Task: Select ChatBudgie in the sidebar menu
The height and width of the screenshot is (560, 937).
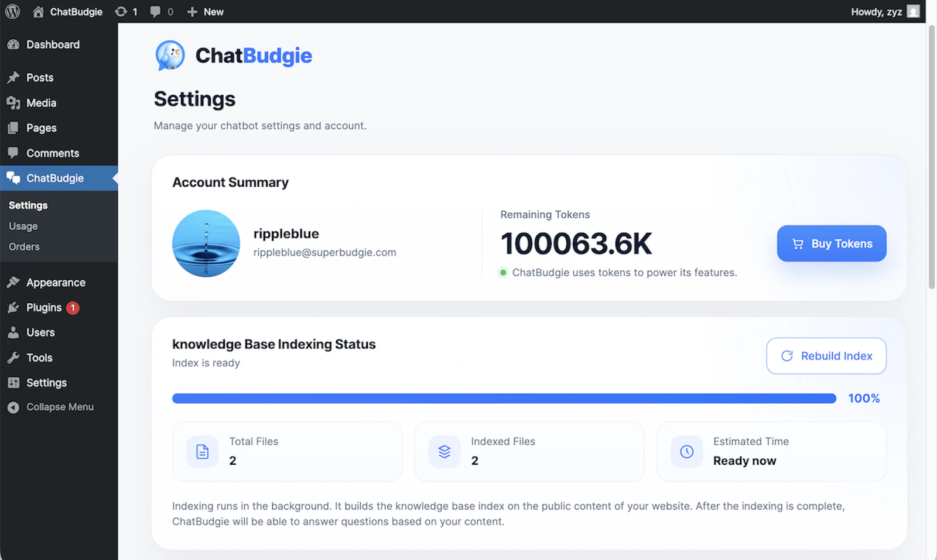Action: coord(59,178)
